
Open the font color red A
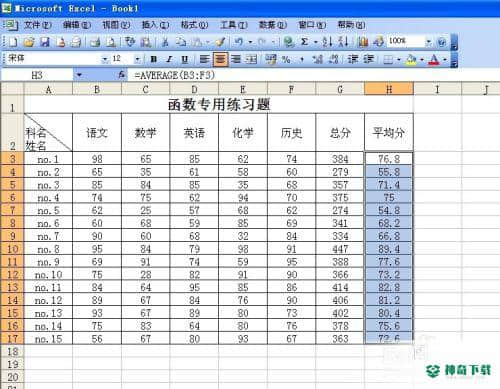(434, 60)
